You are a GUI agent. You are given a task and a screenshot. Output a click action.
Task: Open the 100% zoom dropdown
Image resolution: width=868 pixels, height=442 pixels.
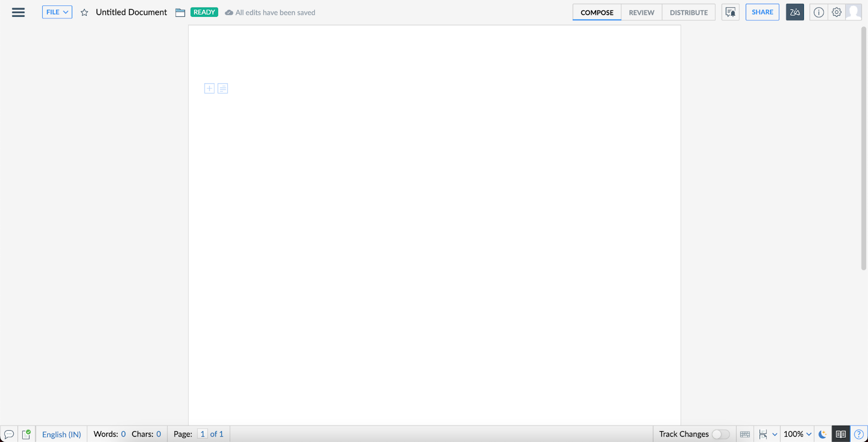797,434
